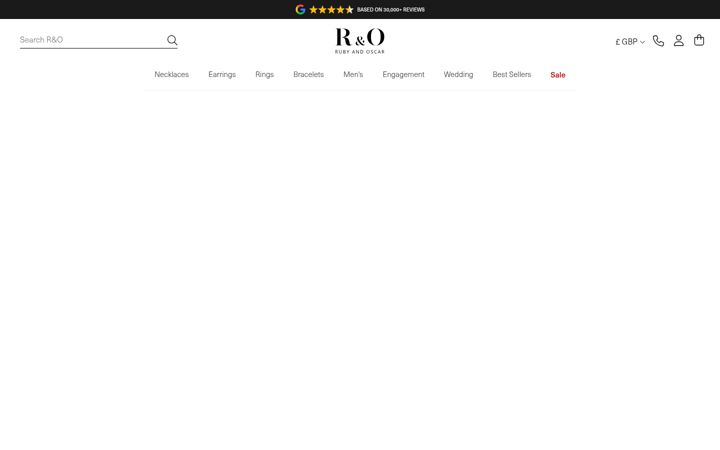Expand the £ GBP currency dropdown
The image size is (720, 450).
(x=630, y=42)
